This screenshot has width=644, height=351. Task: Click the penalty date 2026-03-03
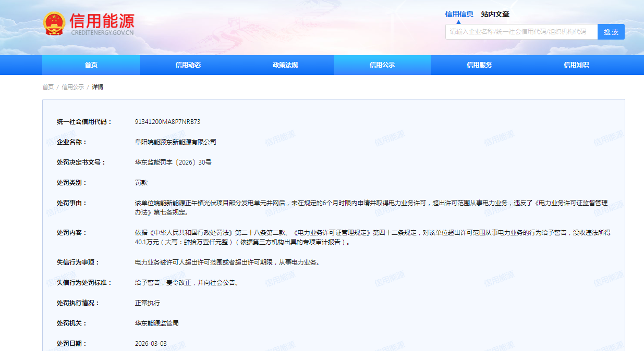(151, 344)
